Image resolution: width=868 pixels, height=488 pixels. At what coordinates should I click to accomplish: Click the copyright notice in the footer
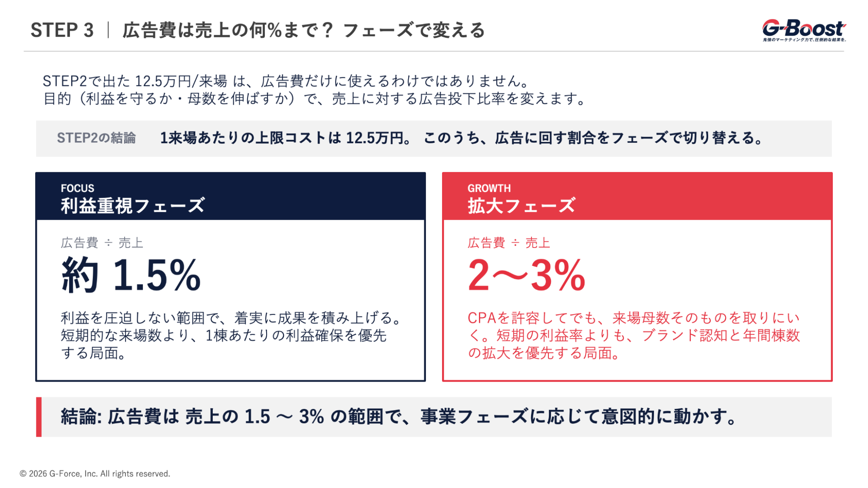coord(95,474)
